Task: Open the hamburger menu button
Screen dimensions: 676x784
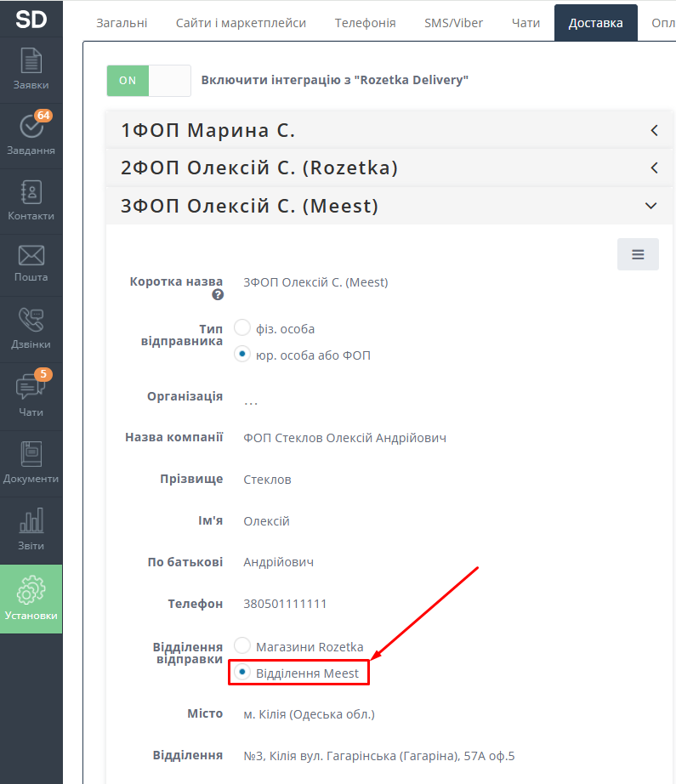Action: [x=638, y=254]
